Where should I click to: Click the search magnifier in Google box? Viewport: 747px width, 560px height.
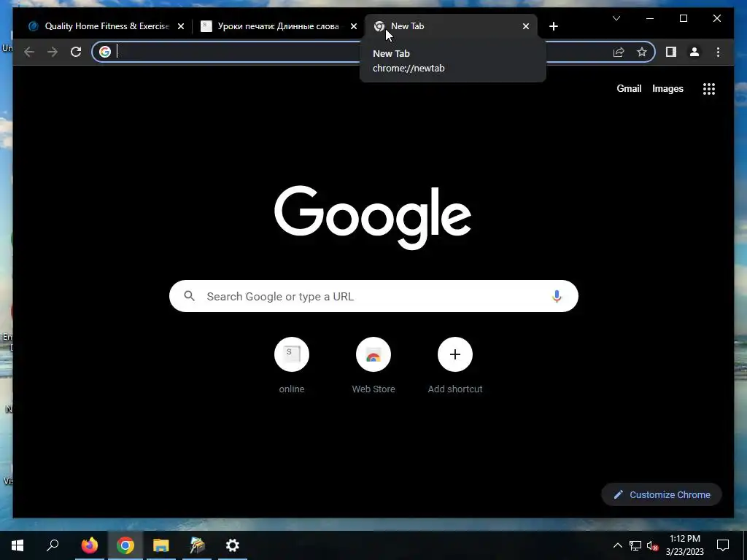pos(189,296)
